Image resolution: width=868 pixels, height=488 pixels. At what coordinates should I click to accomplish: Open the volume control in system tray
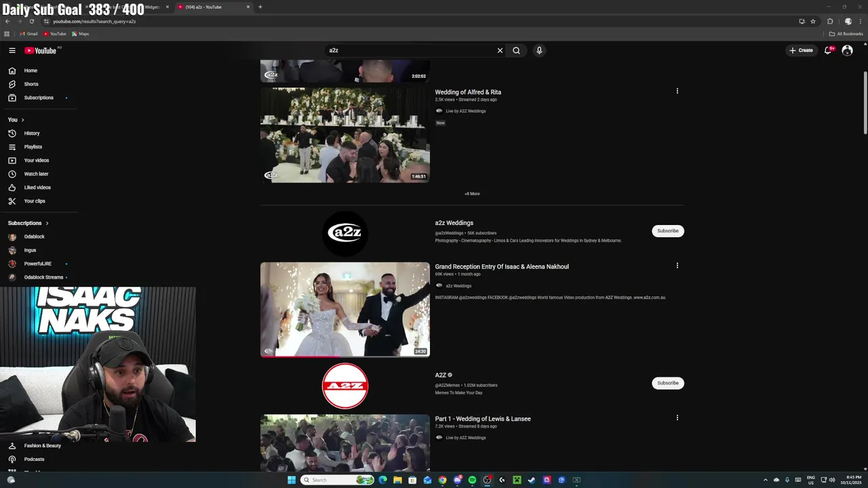[832, 480]
